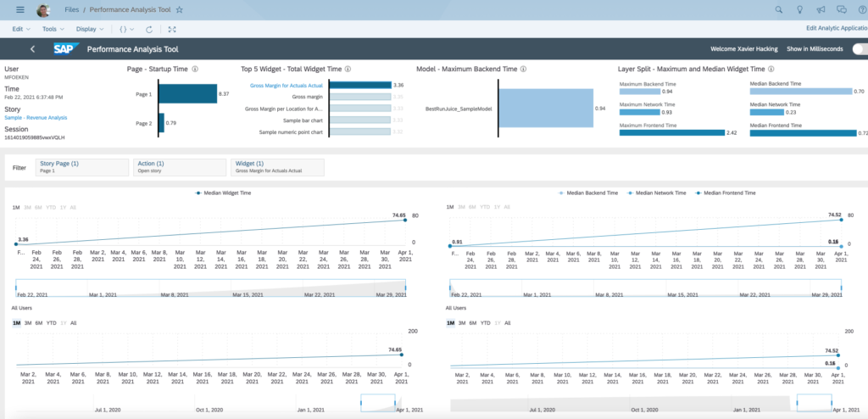868x419 pixels.
Task: Toggle Median Backend Time legend entry
Action: click(x=588, y=193)
